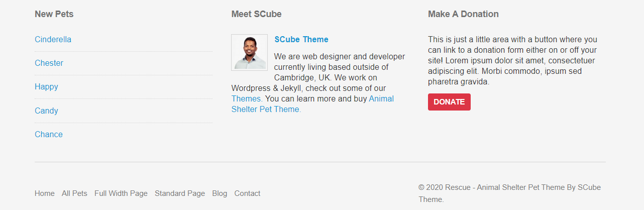Open All Pets in the footer menu

(x=74, y=193)
